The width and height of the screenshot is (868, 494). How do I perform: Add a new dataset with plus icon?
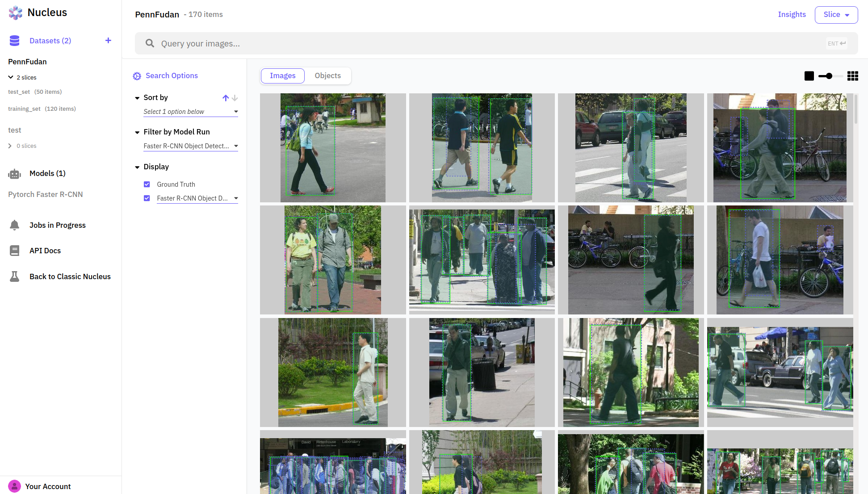(108, 41)
